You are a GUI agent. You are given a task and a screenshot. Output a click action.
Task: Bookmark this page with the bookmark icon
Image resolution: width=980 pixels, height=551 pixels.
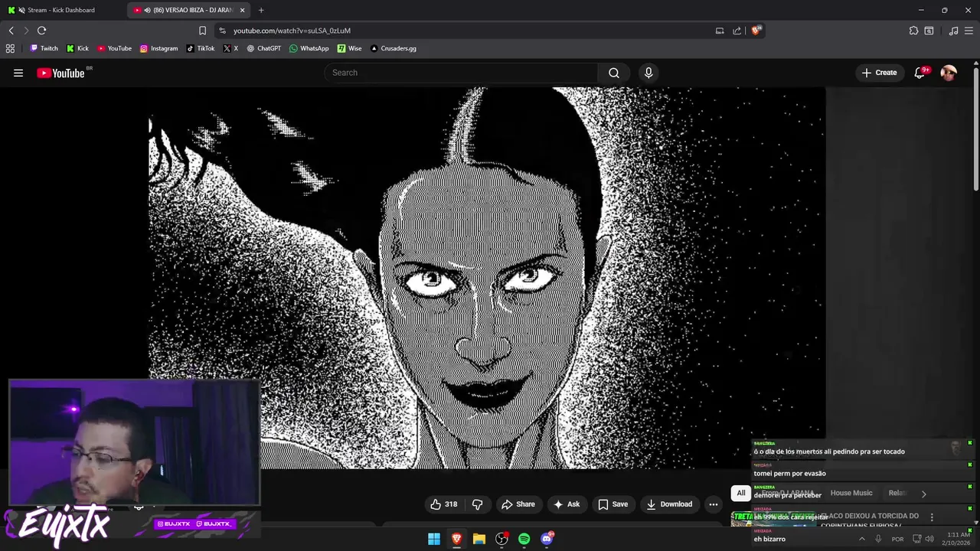pyautogui.click(x=202, y=31)
